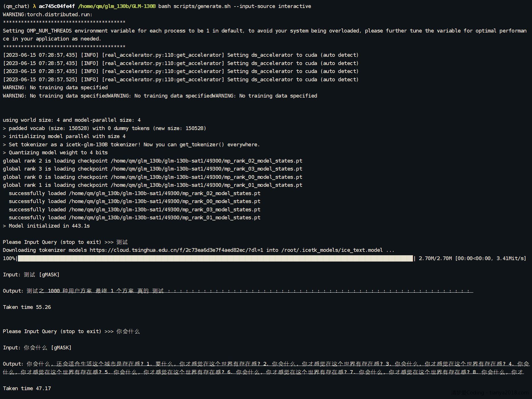Select the commit hash ac745c04fe4f
The width and height of the screenshot is (532, 399).
pyautogui.click(x=56, y=6)
